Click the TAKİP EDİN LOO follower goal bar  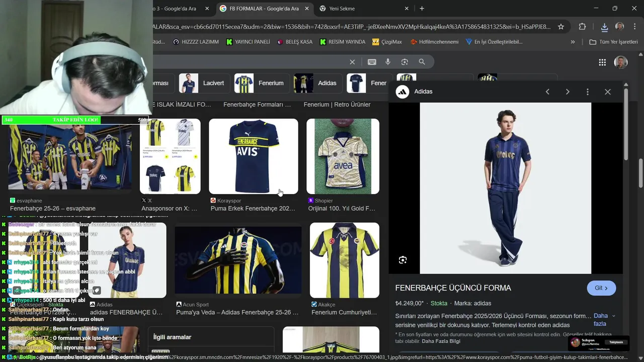point(76,120)
